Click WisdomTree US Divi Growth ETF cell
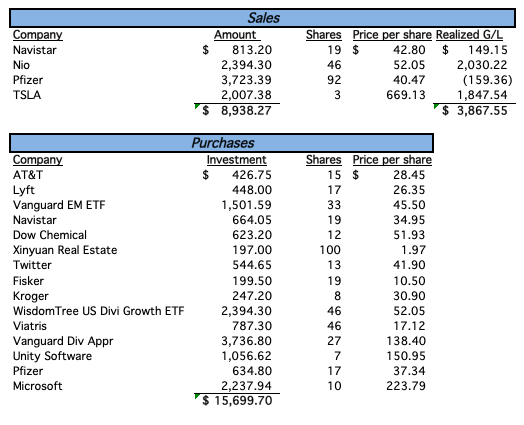This screenshot has height=425, width=524. pos(99,311)
